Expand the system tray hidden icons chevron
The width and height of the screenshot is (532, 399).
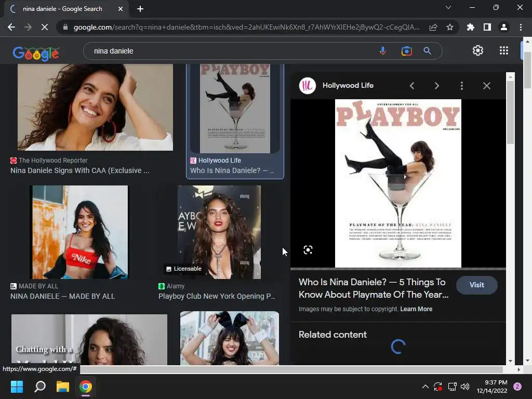point(425,387)
